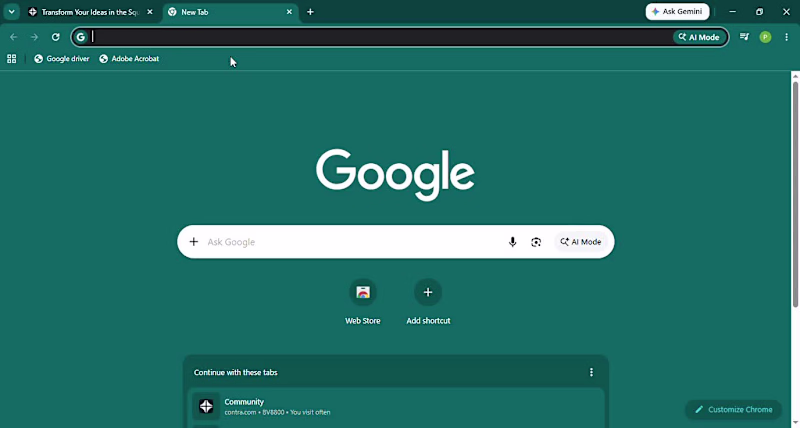Open the apps grid in bookmarks bar
Image resolution: width=800 pixels, height=428 pixels.
click(12, 59)
